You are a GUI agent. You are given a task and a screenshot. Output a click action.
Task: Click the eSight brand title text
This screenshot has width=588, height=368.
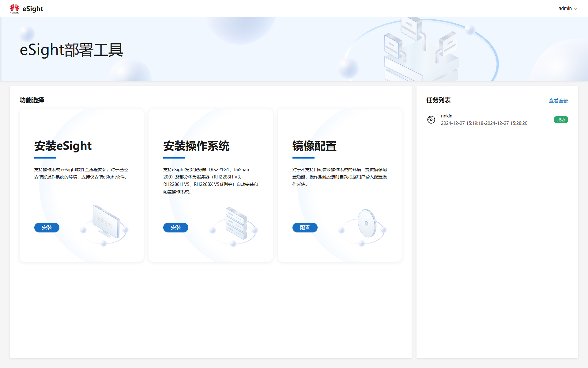click(33, 9)
